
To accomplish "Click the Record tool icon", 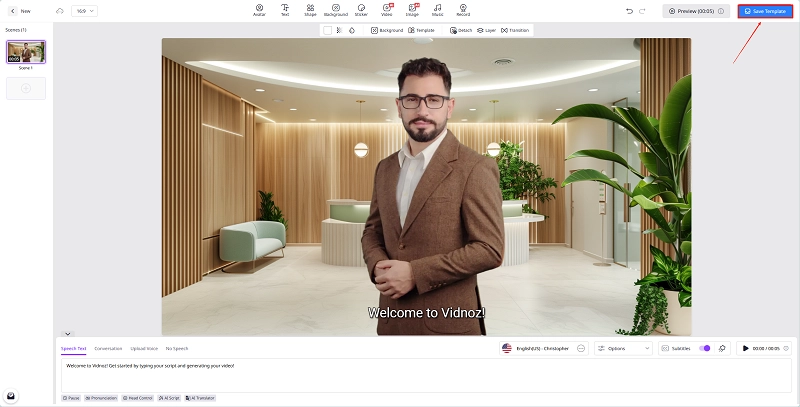I will coord(463,10).
